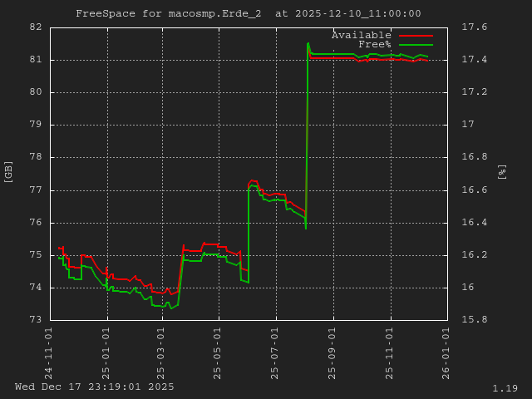Click the red Available legend line sample
Screen dimensions: 532x399
[416, 36]
